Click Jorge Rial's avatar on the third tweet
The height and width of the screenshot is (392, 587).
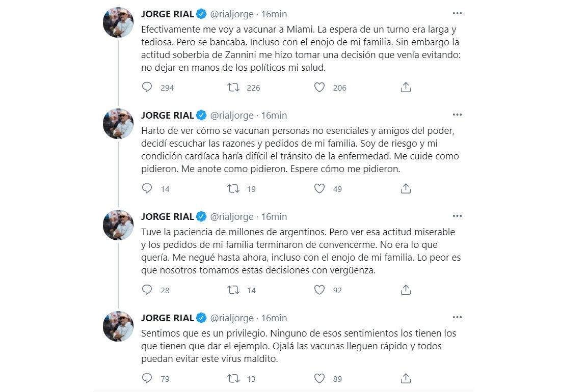(118, 225)
